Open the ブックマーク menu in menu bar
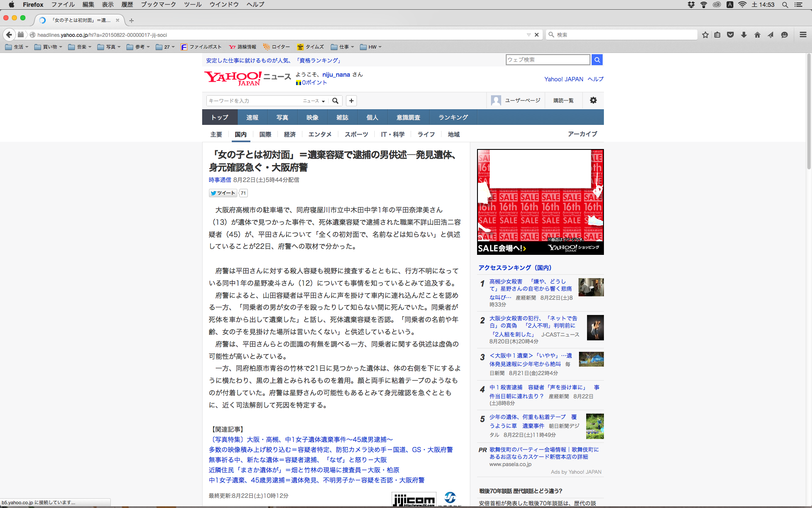This screenshot has height=508, width=812. click(158, 5)
